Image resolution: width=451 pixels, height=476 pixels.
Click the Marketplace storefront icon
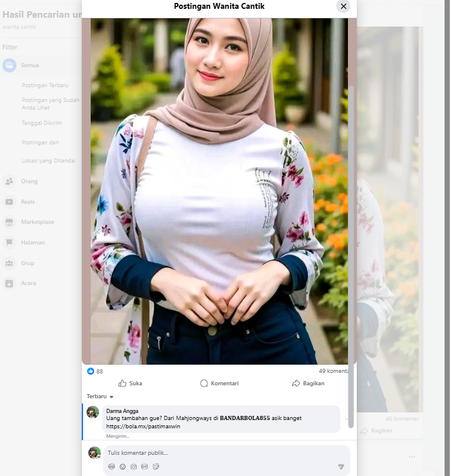click(x=9, y=222)
